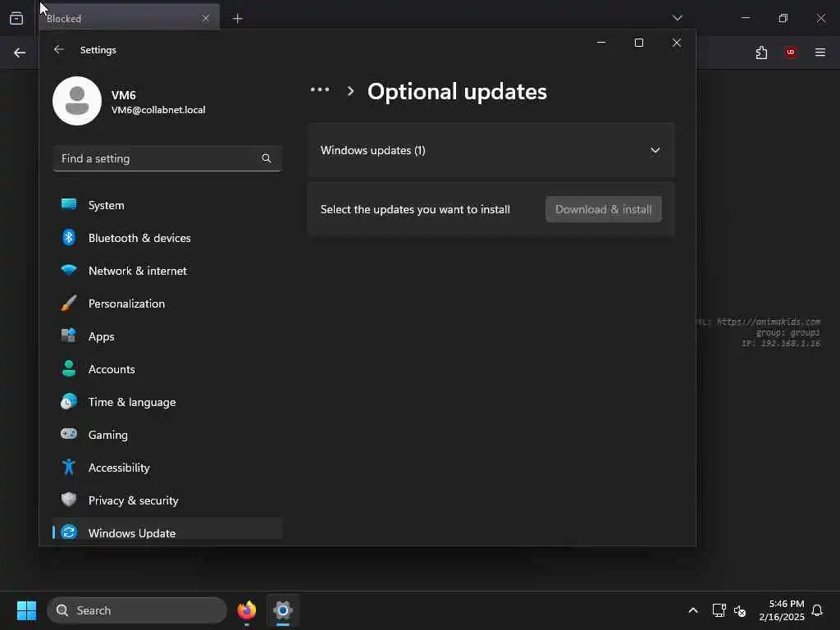The height and width of the screenshot is (630, 840).
Task: Click the Apps icon in sidebar
Action: coord(69,336)
